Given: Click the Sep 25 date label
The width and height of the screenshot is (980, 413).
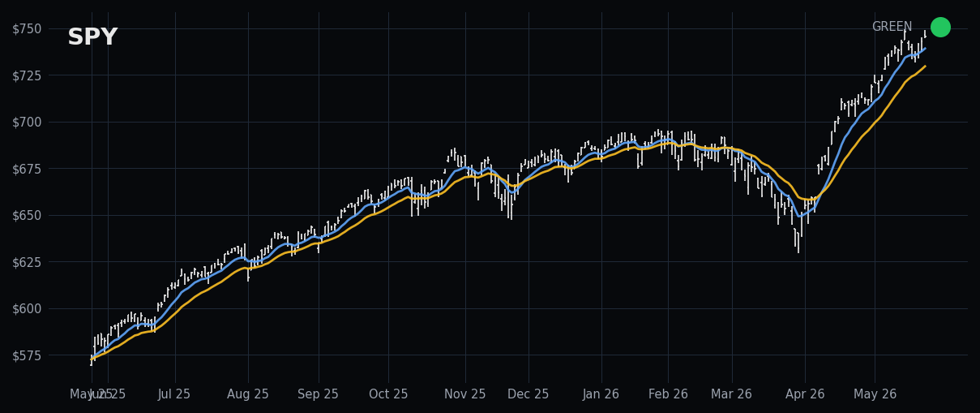Looking at the screenshot, I should (318, 394).
